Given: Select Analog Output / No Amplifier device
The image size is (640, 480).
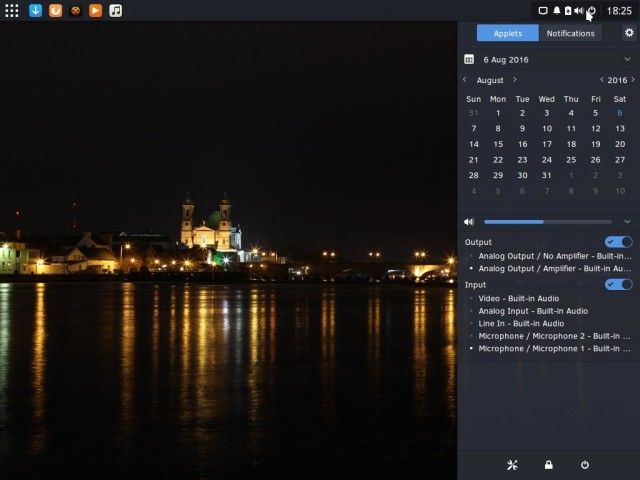Looking at the screenshot, I should [x=554, y=256].
